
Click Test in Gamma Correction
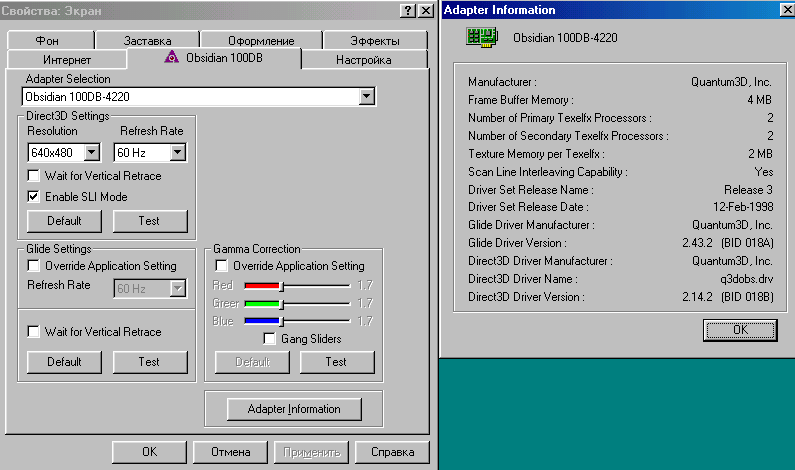(x=337, y=362)
